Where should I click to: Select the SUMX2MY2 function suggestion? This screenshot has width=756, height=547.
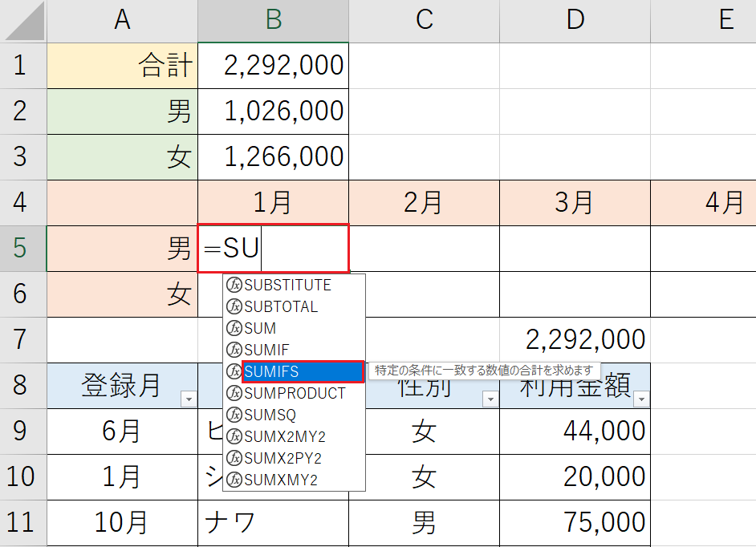[x=294, y=436]
